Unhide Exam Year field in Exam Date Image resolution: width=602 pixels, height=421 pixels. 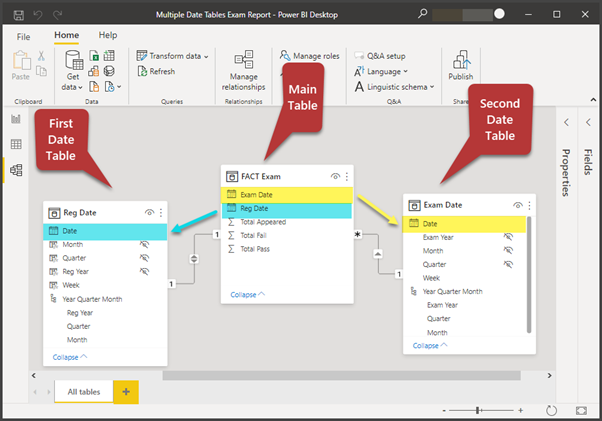(508, 237)
